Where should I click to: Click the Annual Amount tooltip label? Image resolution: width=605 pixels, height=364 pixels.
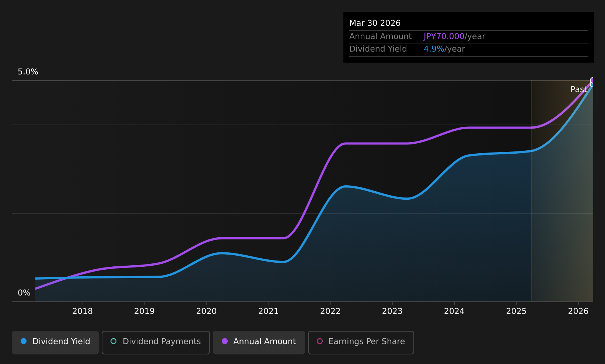(381, 36)
